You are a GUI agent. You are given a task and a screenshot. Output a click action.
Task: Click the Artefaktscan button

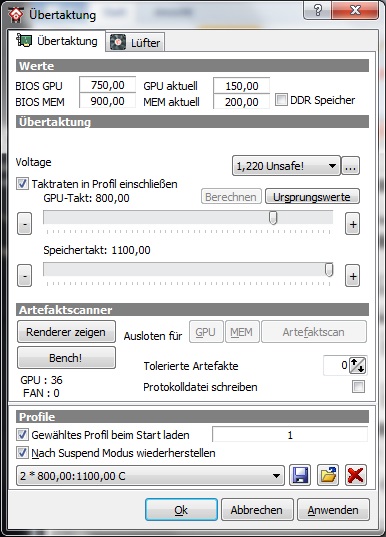pyautogui.click(x=314, y=332)
